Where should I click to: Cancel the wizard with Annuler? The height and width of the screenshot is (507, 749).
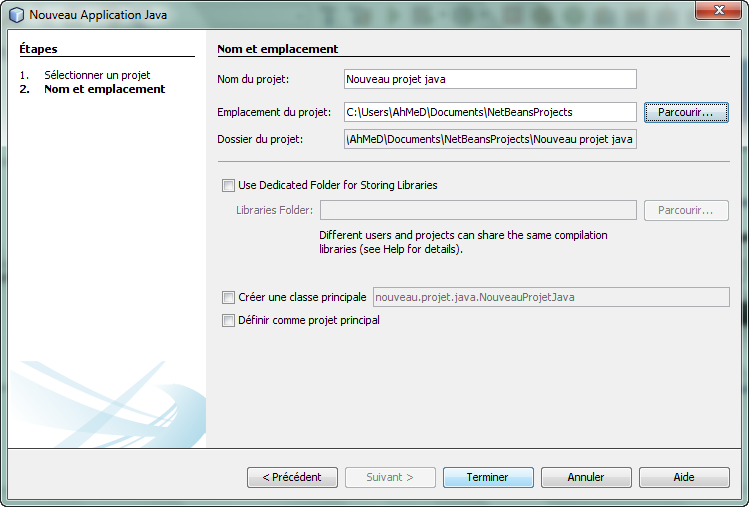pyautogui.click(x=586, y=477)
